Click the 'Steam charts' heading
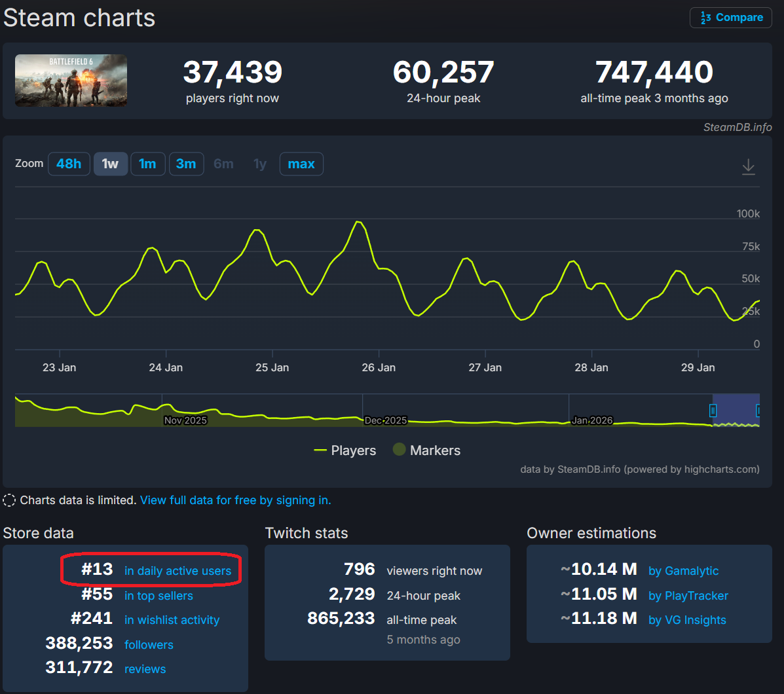The width and height of the screenshot is (784, 694). click(79, 18)
